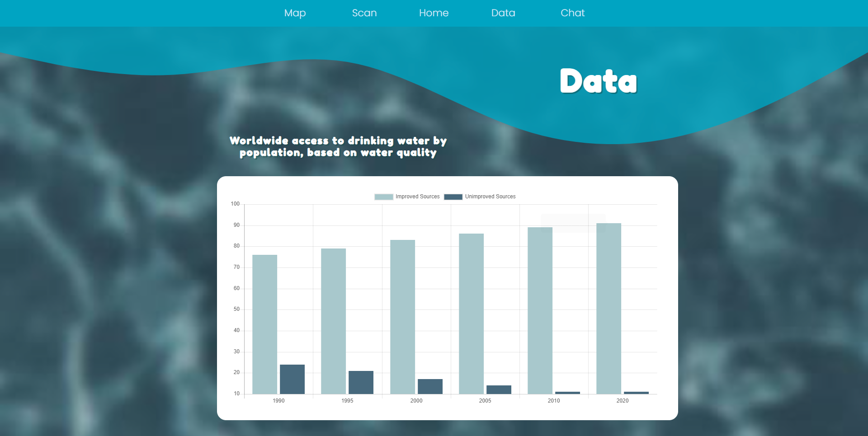Click the 2000 x-axis label

[416, 401]
